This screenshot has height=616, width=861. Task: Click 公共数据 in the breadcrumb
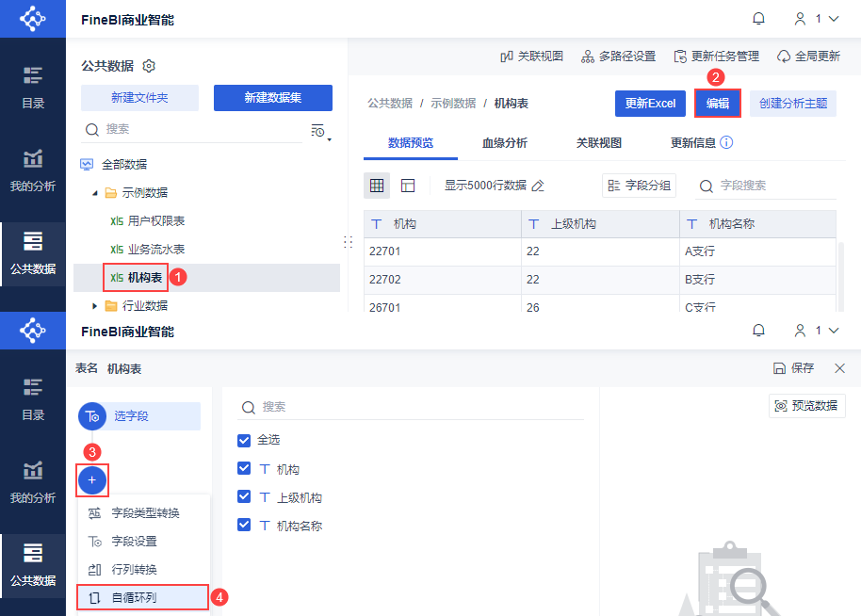point(390,104)
